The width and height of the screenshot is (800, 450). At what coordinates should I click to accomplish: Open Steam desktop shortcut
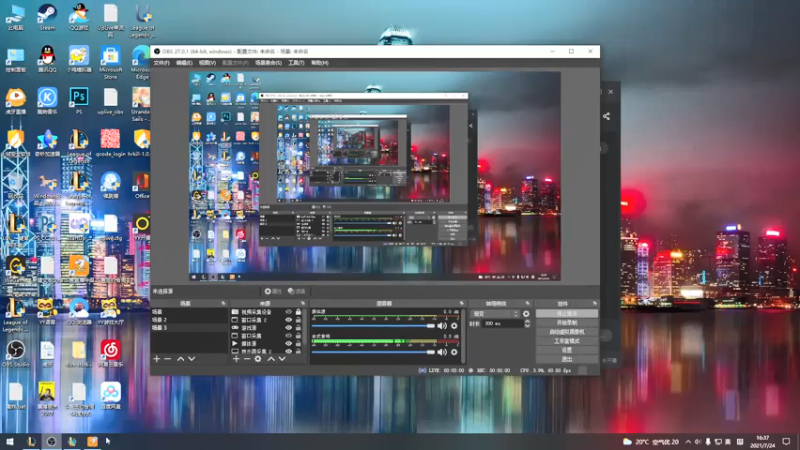(47, 17)
